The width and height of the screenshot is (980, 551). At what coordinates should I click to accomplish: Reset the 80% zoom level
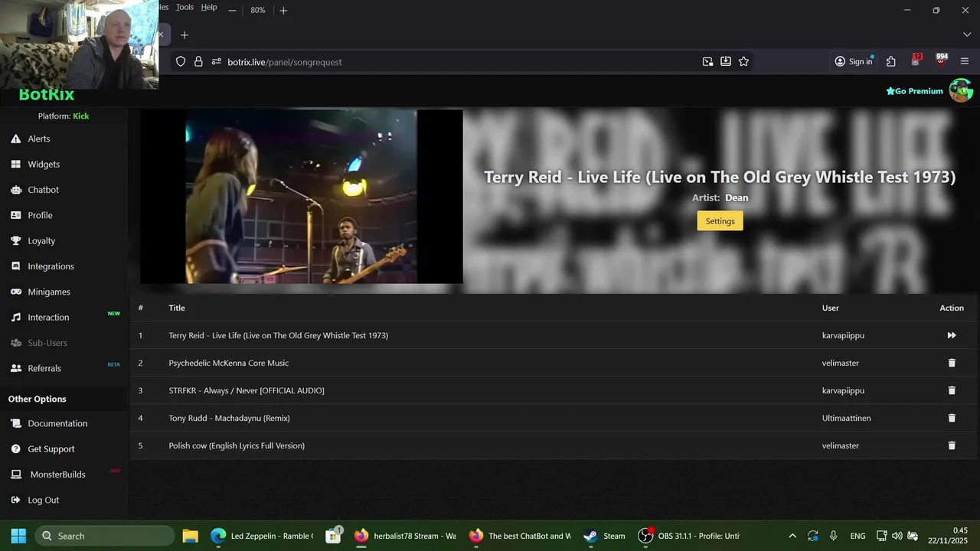(258, 10)
